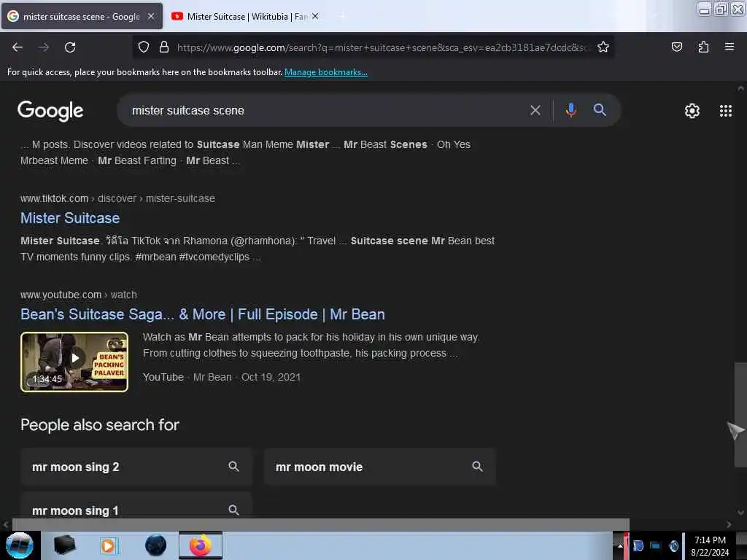Search icon beside mr moon movie
This screenshot has width=747, height=560.
477,467
